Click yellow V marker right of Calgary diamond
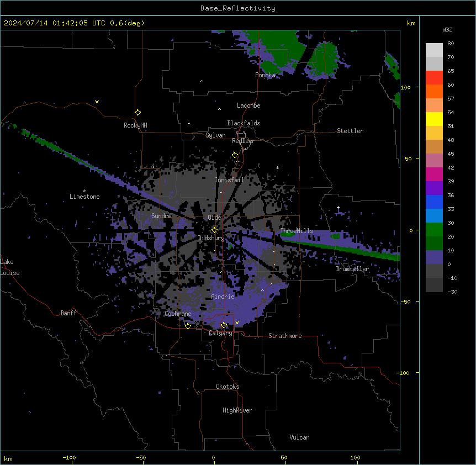Viewport: 476px width, 465px height. click(237, 323)
